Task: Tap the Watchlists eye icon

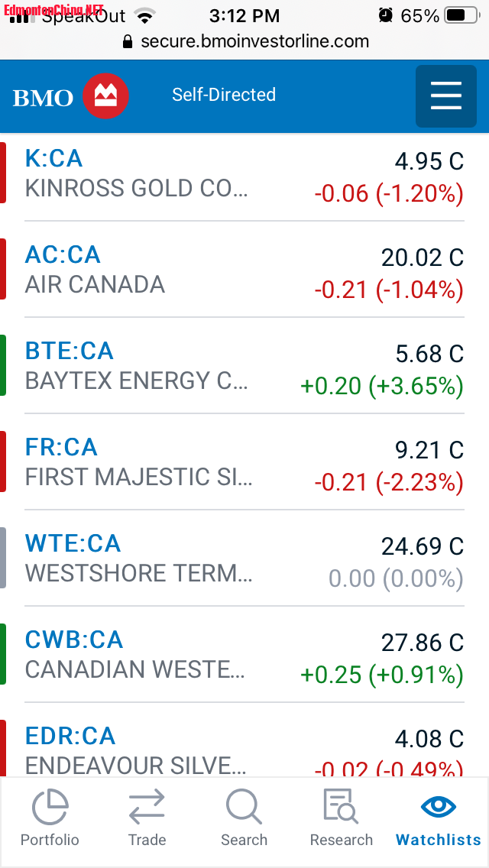Action: pos(439,807)
